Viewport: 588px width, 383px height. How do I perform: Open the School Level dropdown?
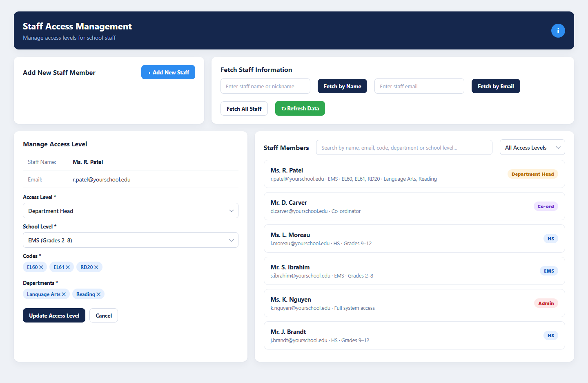point(131,240)
